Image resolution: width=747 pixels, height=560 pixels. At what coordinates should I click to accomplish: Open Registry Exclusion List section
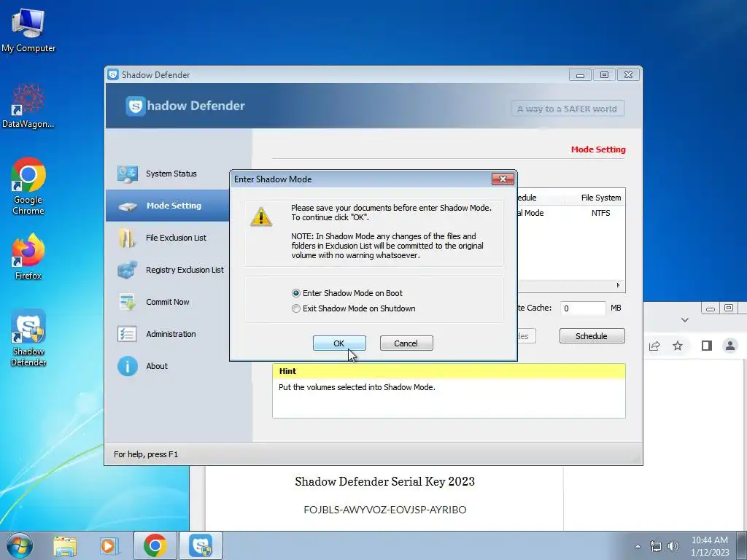tap(185, 270)
